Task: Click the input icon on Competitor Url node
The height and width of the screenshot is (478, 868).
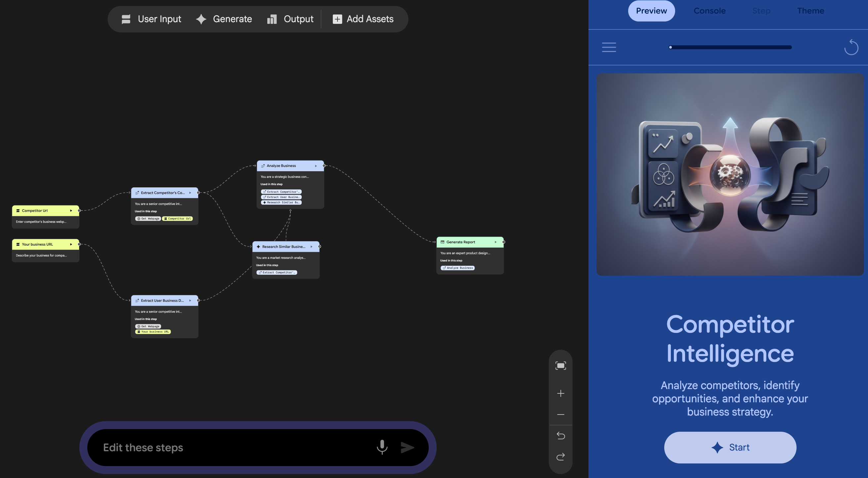Action: point(18,211)
